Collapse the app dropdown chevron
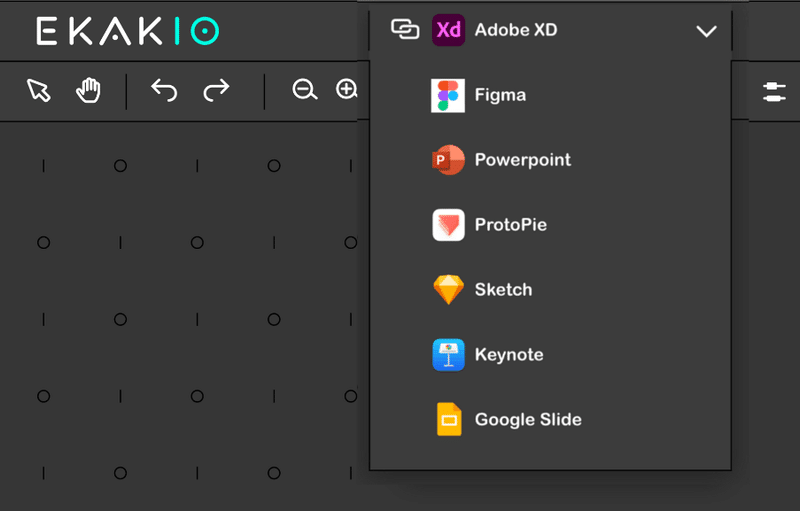This screenshot has width=800, height=511. click(x=706, y=31)
